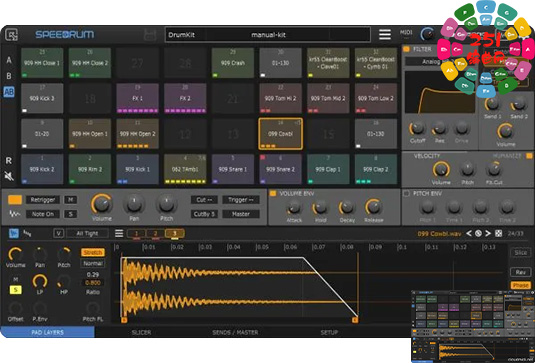The image size is (535, 363).
Task: Select the 909 Snare 1 pad
Action: click(233, 169)
